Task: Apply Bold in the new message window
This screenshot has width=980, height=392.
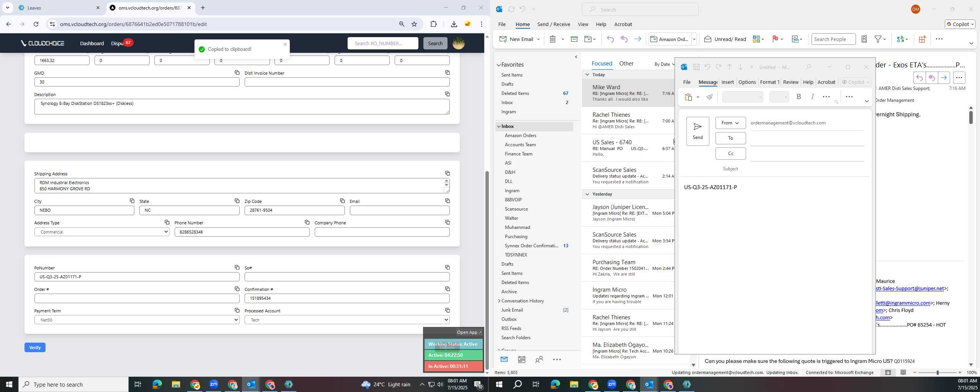Action: coord(799,97)
